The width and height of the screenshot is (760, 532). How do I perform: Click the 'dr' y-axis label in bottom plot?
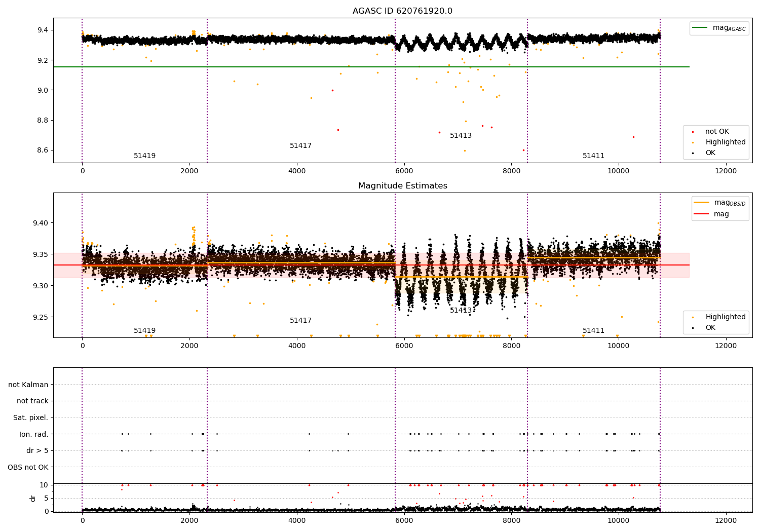click(x=33, y=498)
